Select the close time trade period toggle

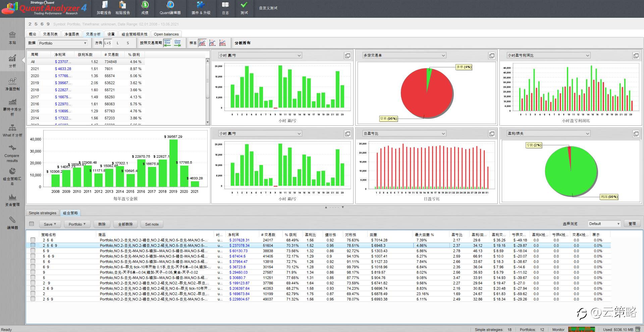point(177,43)
